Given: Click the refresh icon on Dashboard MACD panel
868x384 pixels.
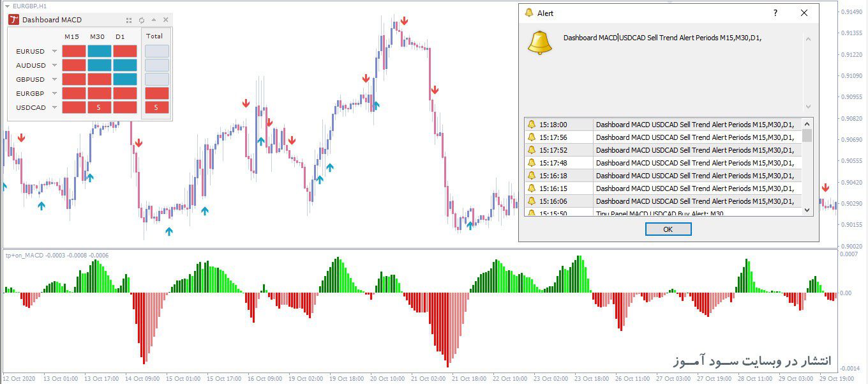Looking at the screenshot, I should (141, 20).
